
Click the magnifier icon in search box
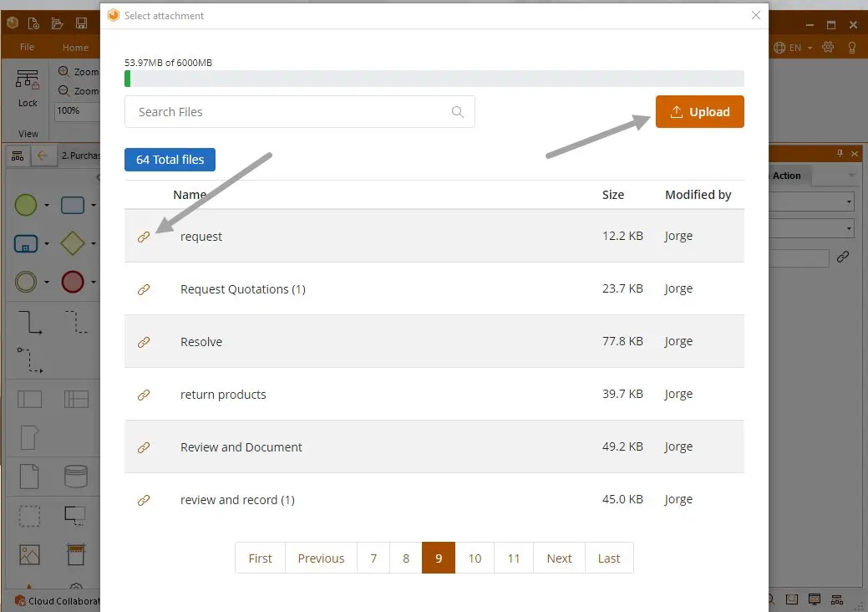coord(457,112)
